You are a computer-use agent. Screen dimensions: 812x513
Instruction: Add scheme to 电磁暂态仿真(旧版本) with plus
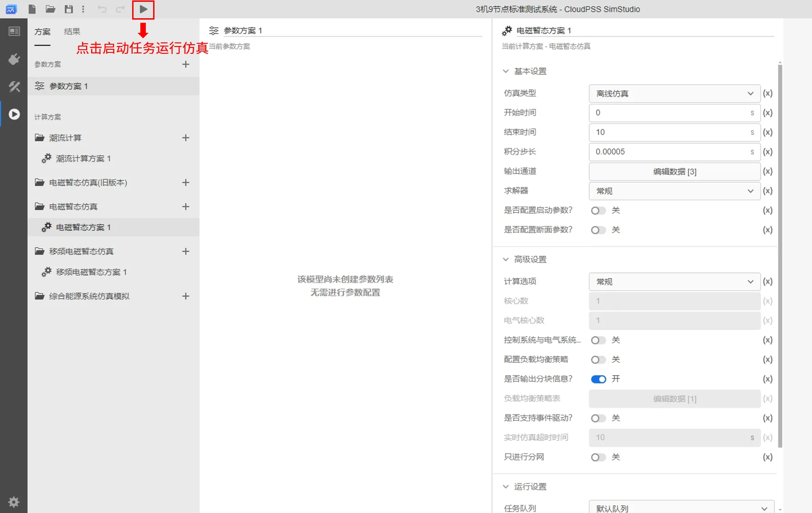coord(185,182)
